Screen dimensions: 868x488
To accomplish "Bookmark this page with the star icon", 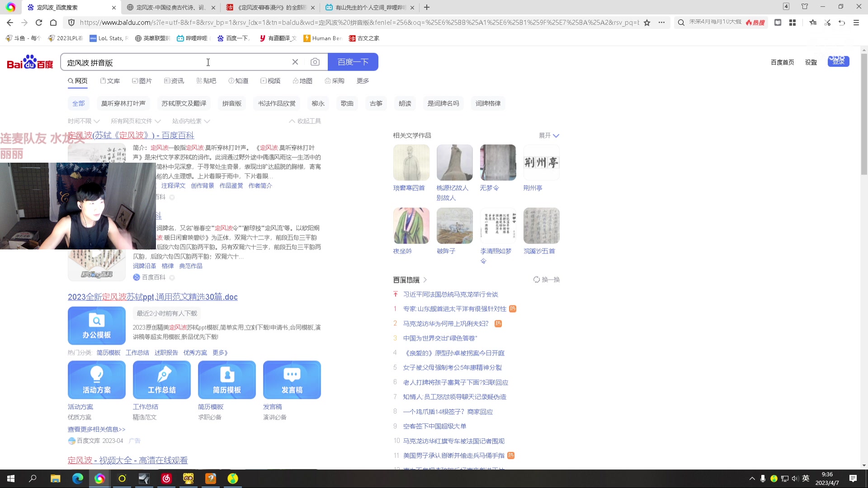I will click(x=647, y=23).
